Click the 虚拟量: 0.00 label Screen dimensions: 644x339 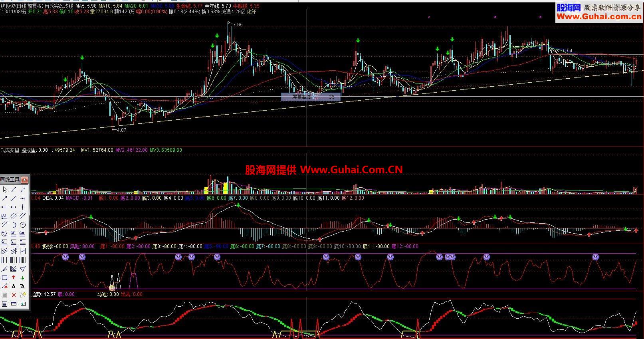coord(34,150)
